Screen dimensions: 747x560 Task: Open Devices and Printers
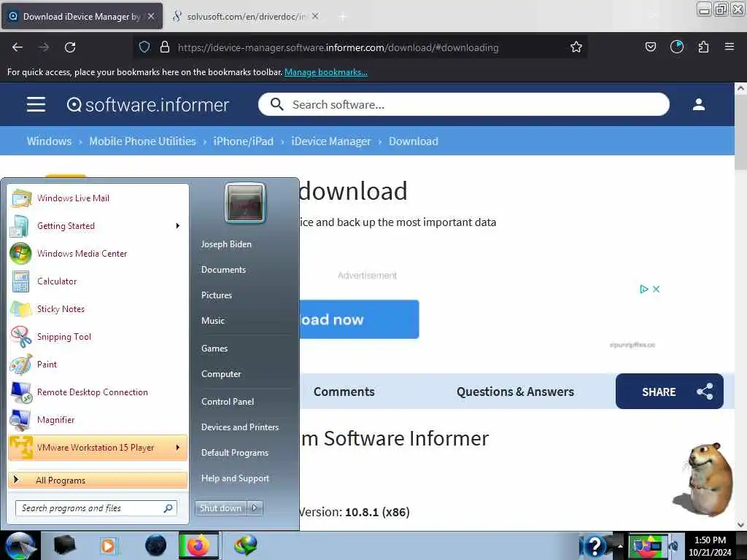[x=240, y=427]
